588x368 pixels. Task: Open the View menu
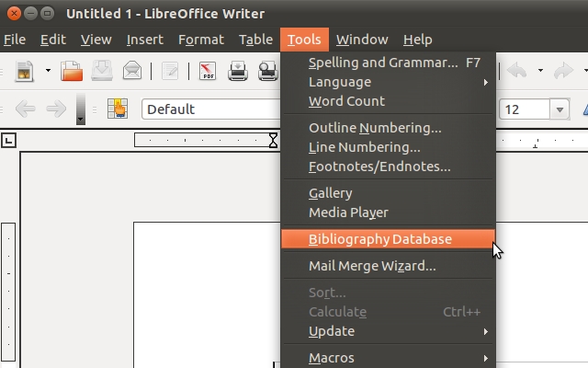(x=96, y=40)
